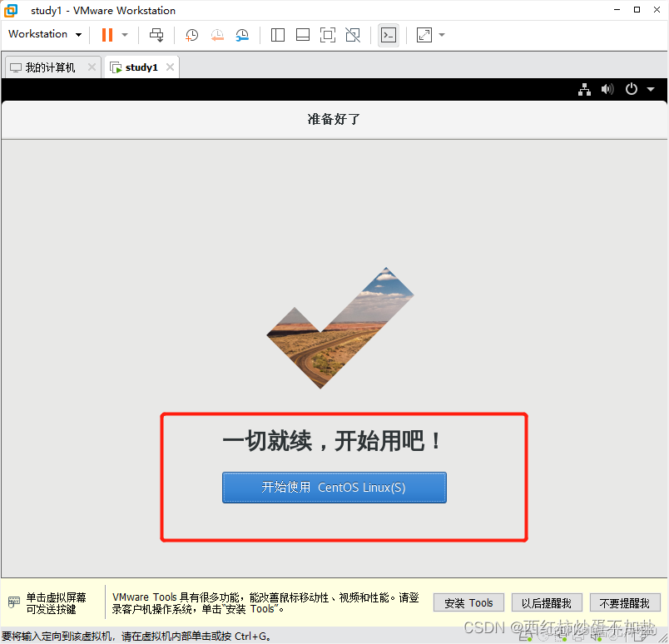Image resolution: width=669 pixels, height=644 pixels.
Task: Close the study1 tab
Action: [x=170, y=67]
